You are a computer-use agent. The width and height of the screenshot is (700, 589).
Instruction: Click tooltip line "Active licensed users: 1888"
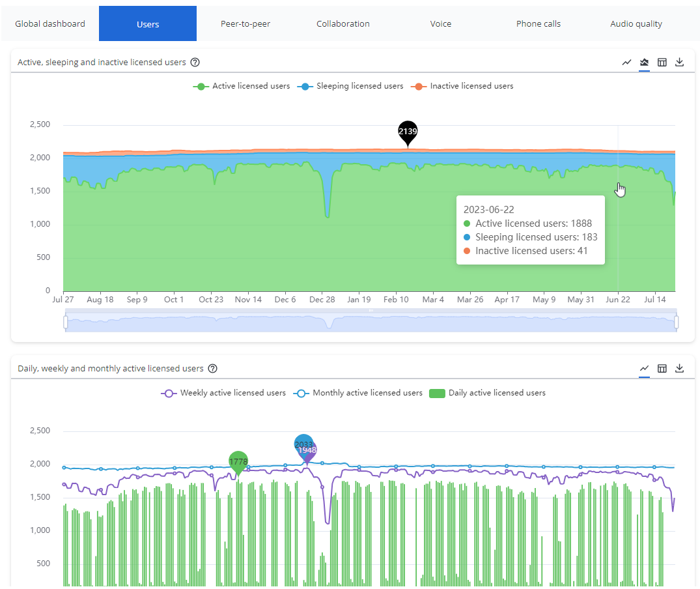527,223
